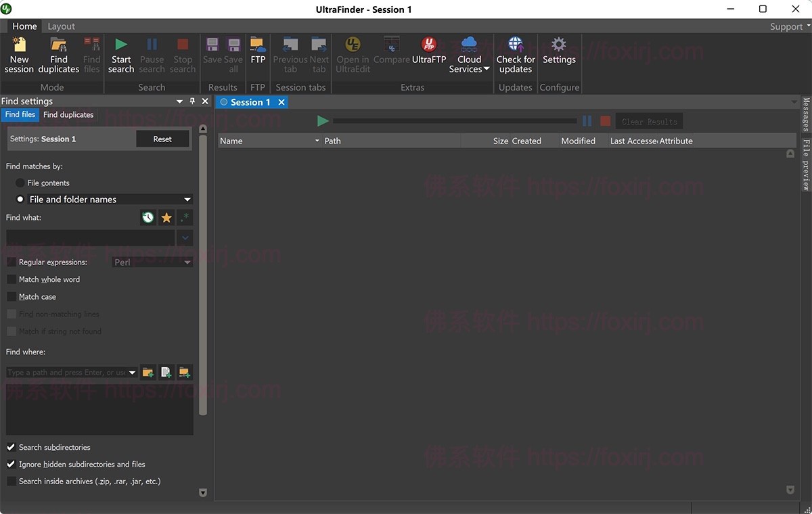Expand the Find what history dropdown
Viewport: 812px width, 514px height.
[x=185, y=237]
